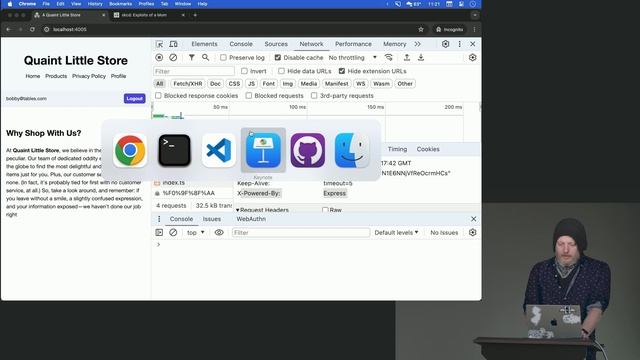640x360 pixels.
Task: Select Chrome in the app switcher
Action: point(130,151)
